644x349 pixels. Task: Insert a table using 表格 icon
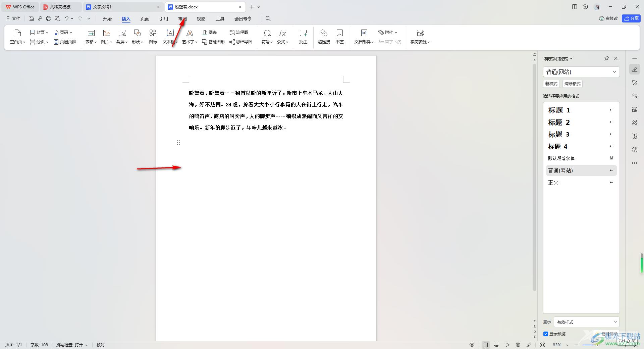tap(91, 37)
